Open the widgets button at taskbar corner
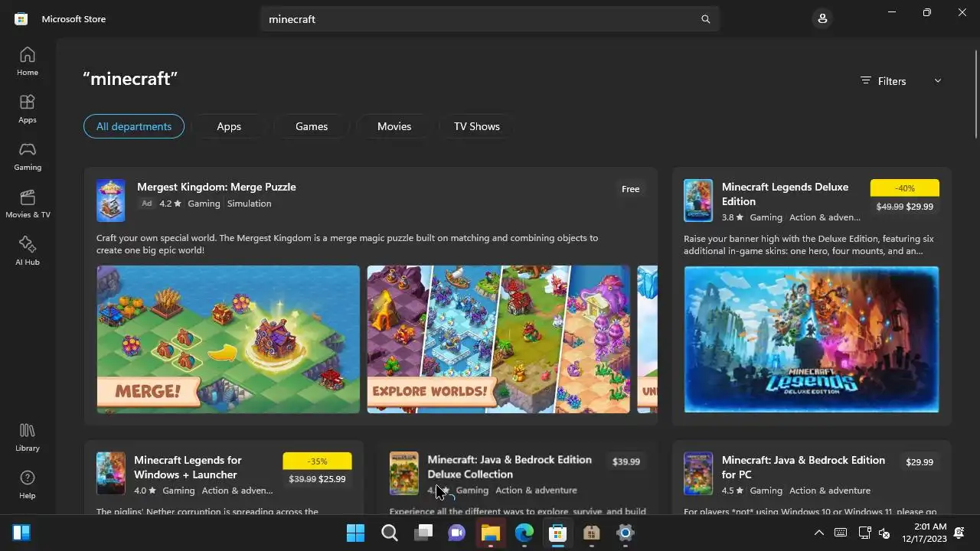Viewport: 980px width, 551px height. coord(21,533)
